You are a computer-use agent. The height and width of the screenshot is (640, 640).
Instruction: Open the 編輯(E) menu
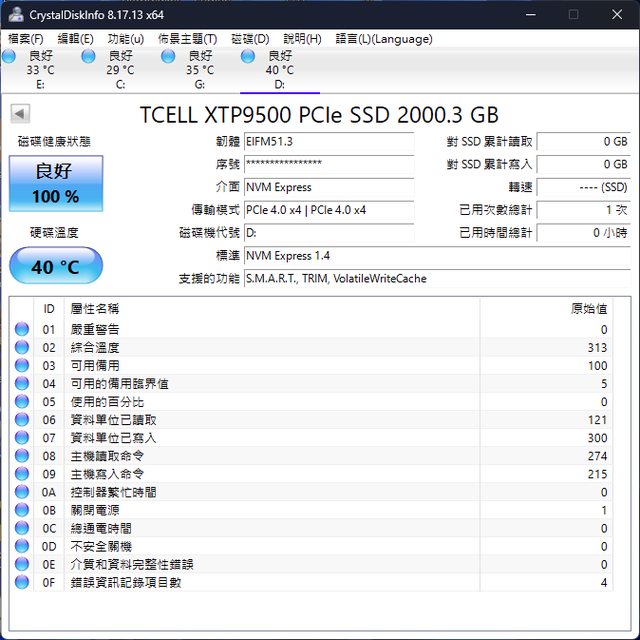(x=76, y=39)
